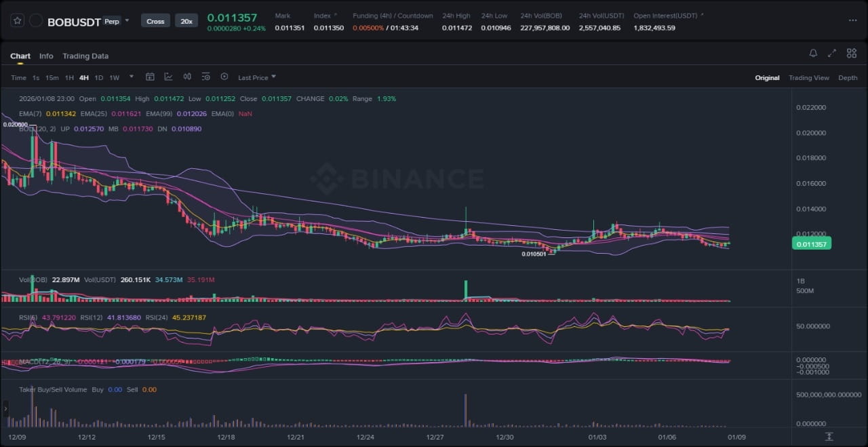Click the green current price tag 0.011357

coord(811,244)
